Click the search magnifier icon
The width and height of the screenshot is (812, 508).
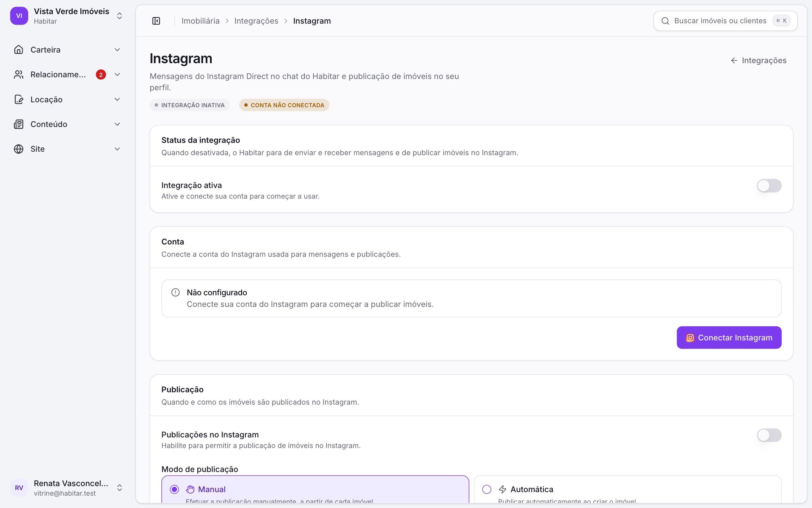[x=665, y=21]
